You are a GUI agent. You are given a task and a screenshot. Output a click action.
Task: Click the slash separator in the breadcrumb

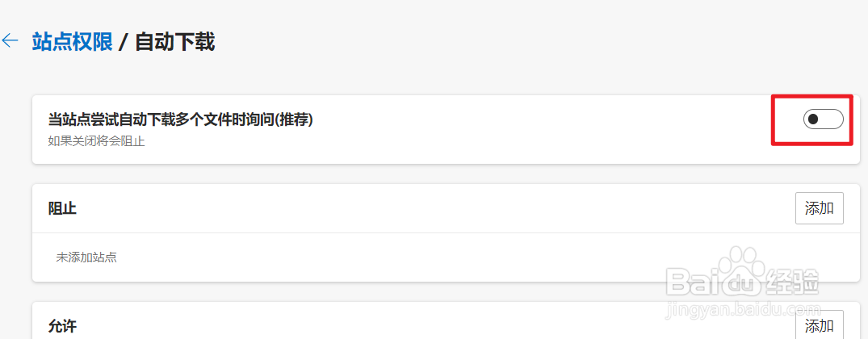[x=124, y=42]
